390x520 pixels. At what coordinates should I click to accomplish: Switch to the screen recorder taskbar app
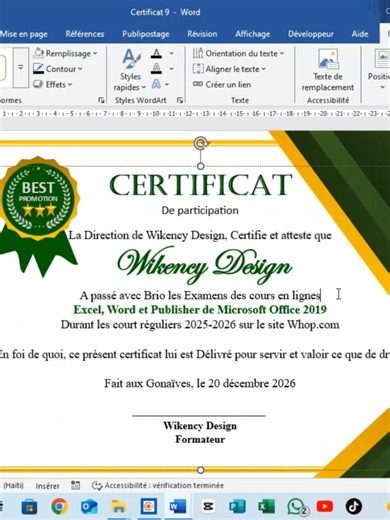point(148,507)
